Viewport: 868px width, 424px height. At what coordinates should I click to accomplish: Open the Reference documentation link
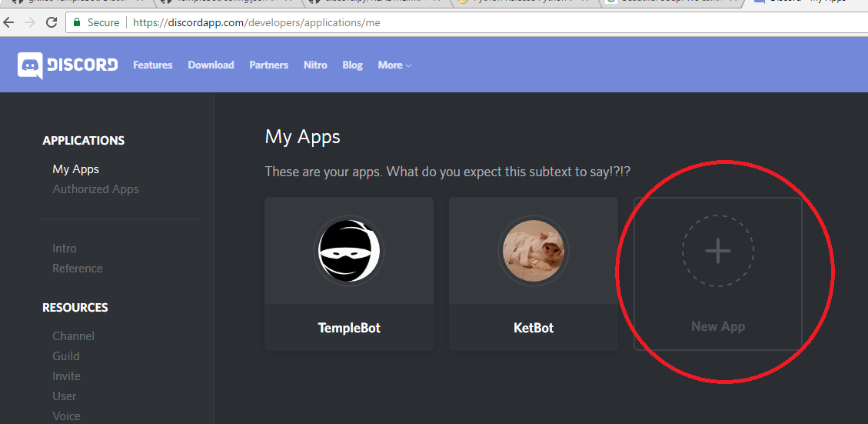(x=78, y=269)
